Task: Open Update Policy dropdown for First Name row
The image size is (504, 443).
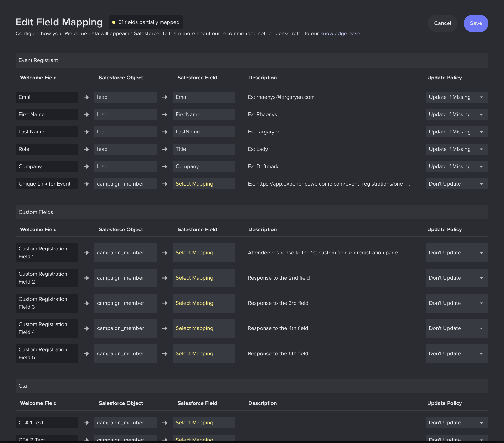Action: point(457,115)
